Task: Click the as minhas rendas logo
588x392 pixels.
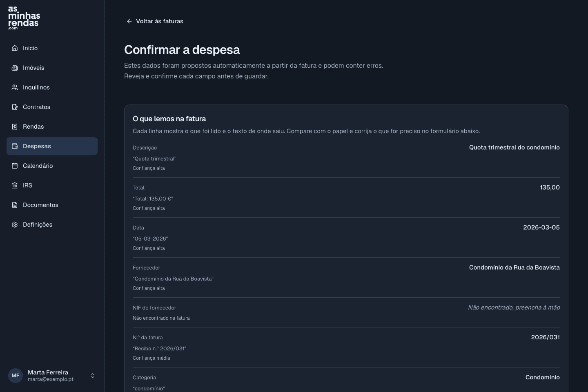Action: [x=24, y=18]
